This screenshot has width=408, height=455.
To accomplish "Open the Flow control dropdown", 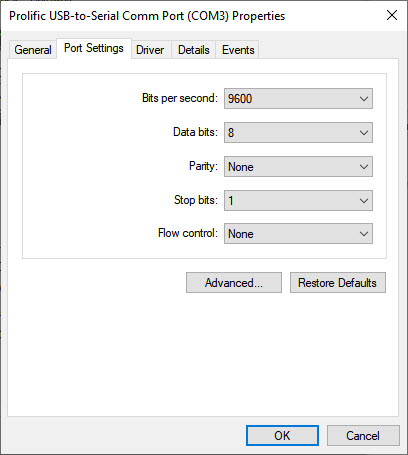I will [x=298, y=234].
